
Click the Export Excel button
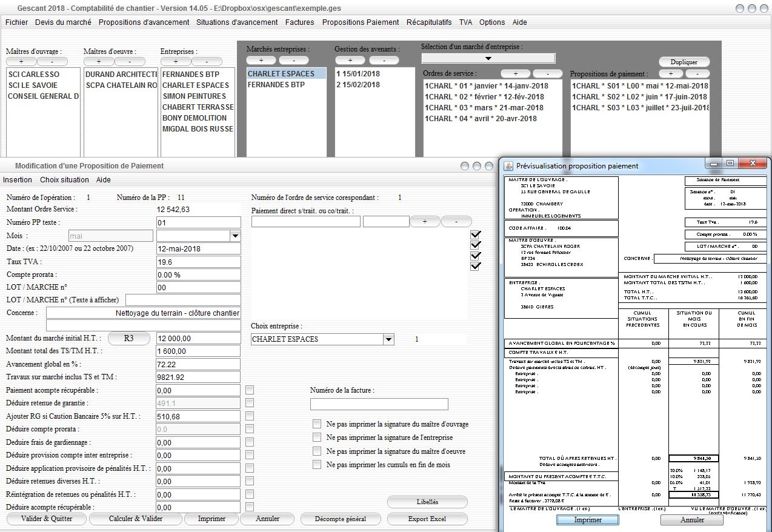coord(427,519)
